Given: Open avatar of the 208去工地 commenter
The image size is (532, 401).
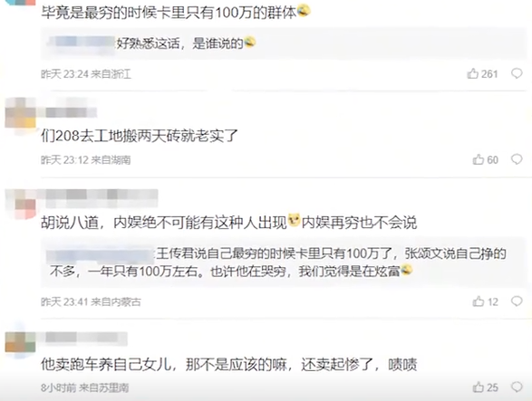Looking at the screenshot, I should [20, 113].
